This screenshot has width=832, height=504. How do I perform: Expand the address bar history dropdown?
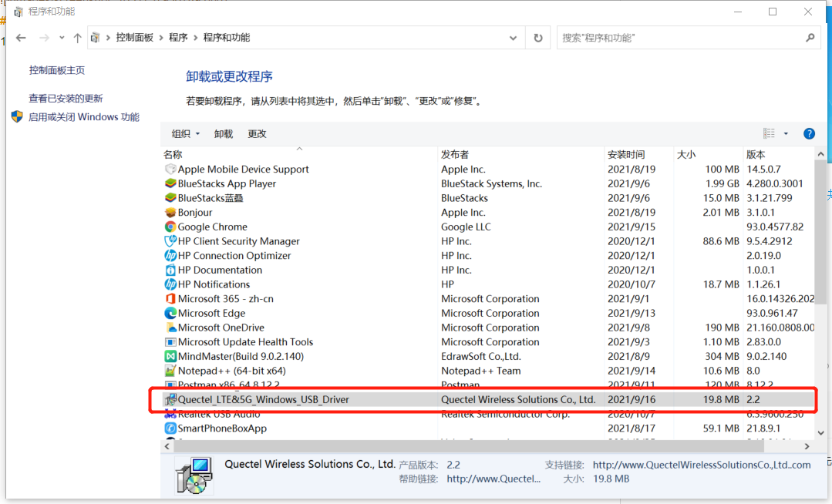coord(513,38)
